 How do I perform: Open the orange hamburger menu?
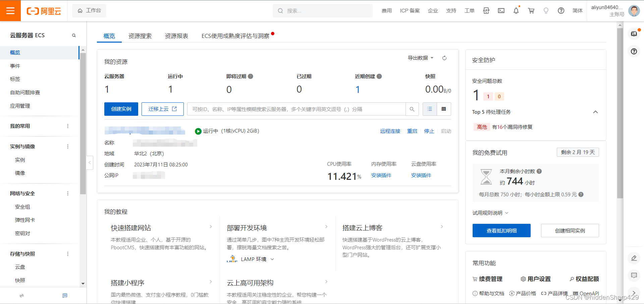[10, 11]
